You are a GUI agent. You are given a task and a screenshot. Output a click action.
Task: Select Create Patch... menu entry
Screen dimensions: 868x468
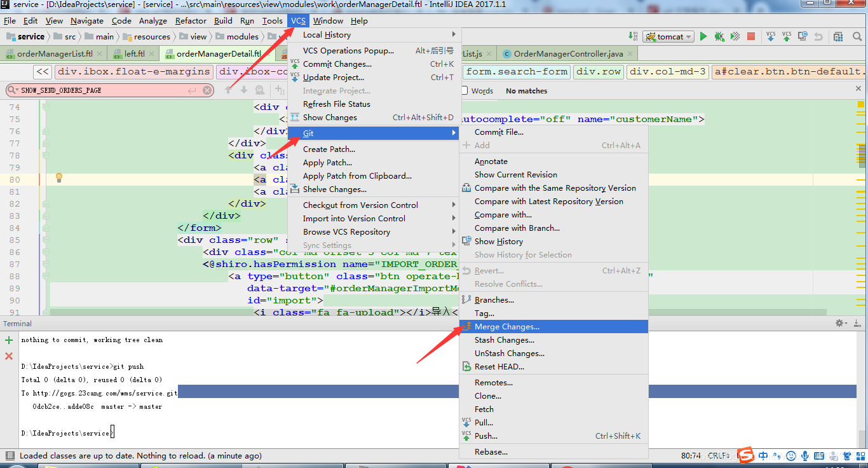point(374,149)
